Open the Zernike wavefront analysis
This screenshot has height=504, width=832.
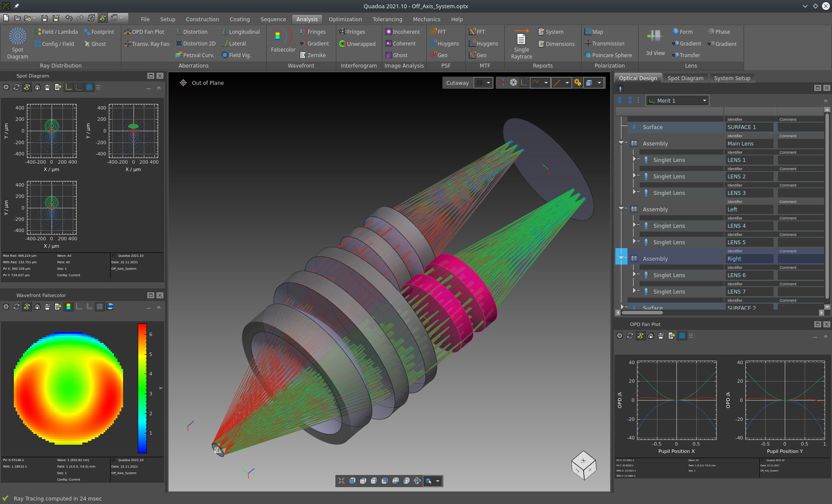pos(312,55)
